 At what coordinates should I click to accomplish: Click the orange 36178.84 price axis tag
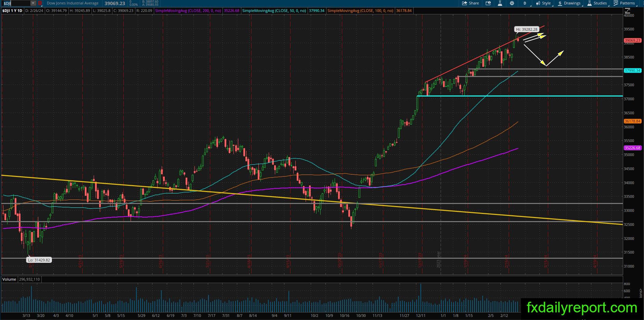tap(632, 121)
